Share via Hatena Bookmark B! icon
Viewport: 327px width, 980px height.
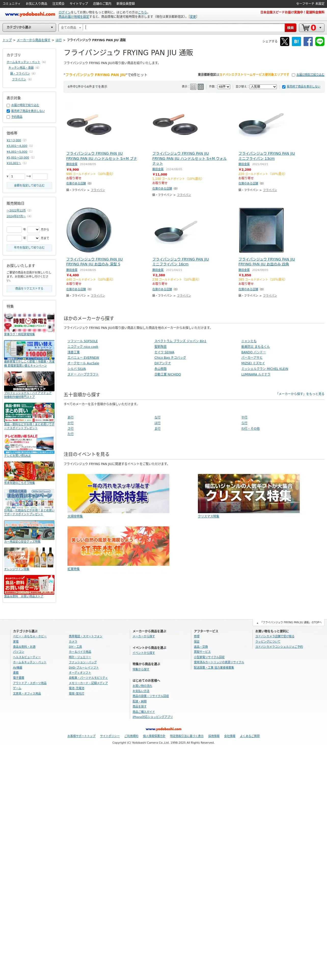point(296,41)
